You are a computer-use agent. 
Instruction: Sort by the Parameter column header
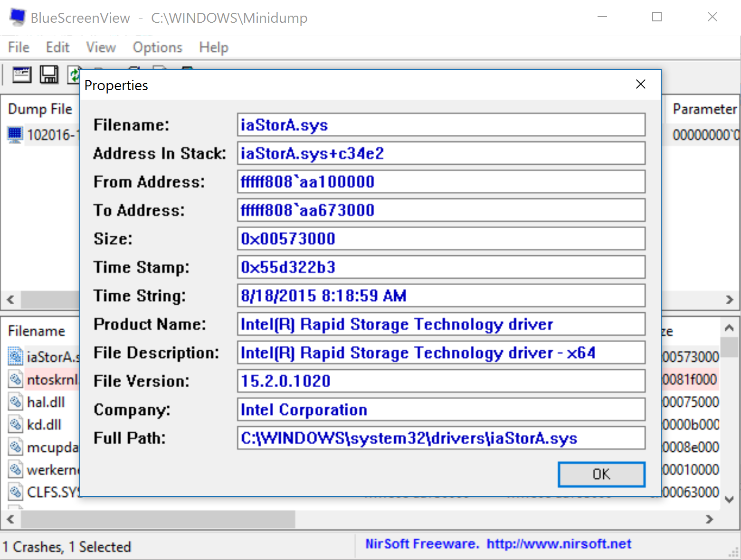pos(704,109)
